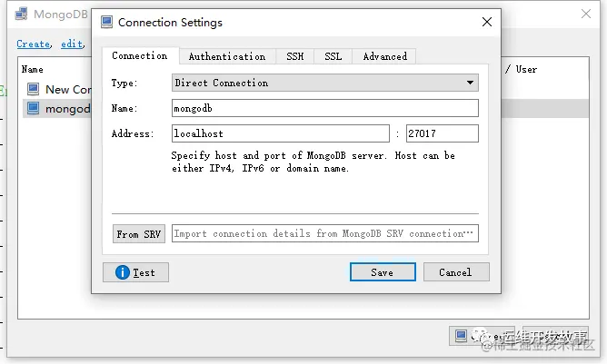Click the edit link in MongoDB window
The height and width of the screenshot is (364, 607).
(72, 44)
